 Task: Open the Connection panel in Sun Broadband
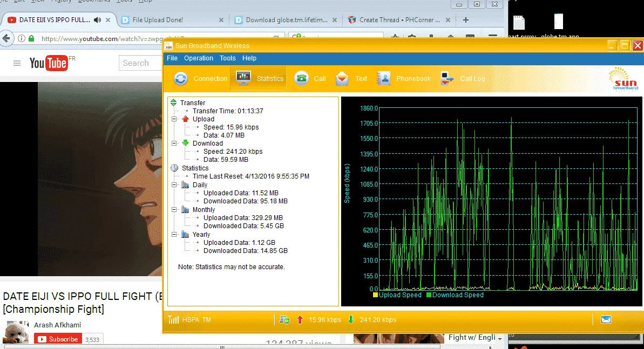pos(200,78)
